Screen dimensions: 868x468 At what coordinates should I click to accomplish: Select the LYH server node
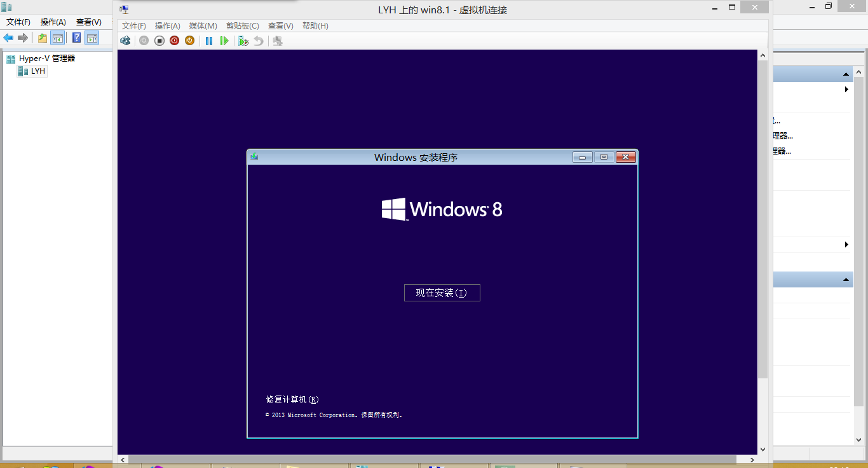[32, 71]
